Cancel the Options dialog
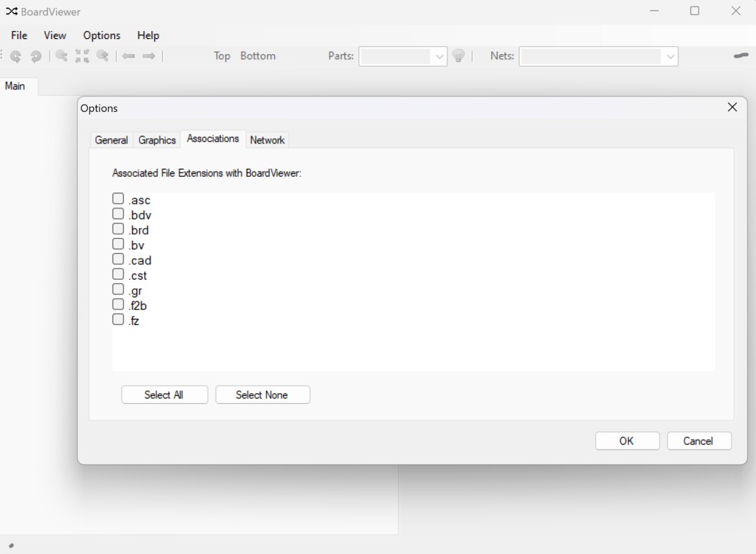Screen dimensions: 756x554 [699, 441]
